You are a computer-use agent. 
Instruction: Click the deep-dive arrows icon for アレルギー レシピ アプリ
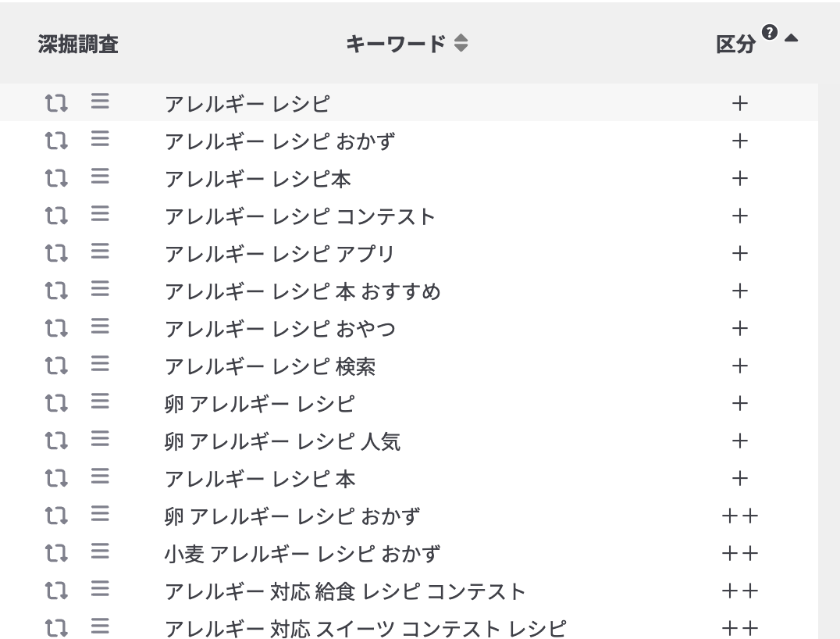coord(56,253)
